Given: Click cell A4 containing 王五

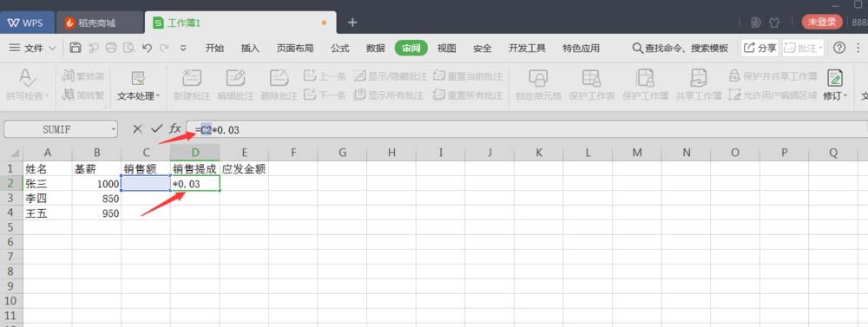Looking at the screenshot, I should click(x=48, y=213).
